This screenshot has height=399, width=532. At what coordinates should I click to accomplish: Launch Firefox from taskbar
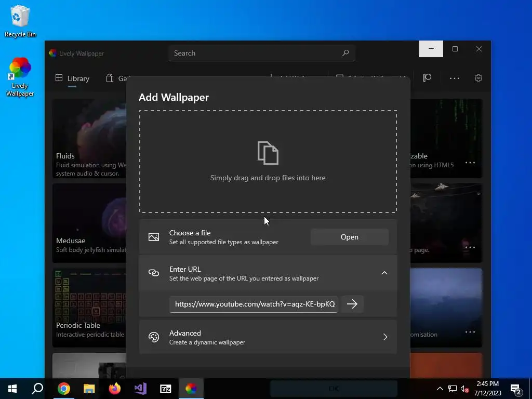tap(115, 389)
